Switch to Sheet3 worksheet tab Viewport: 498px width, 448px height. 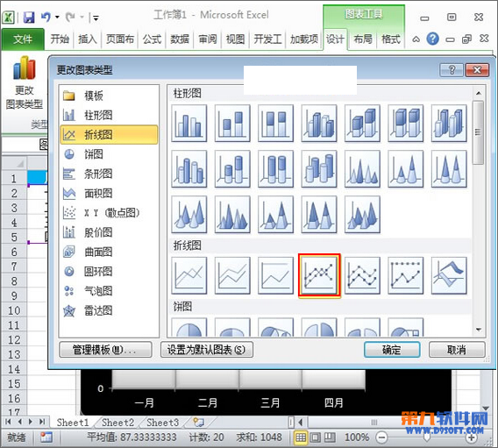pos(162,423)
